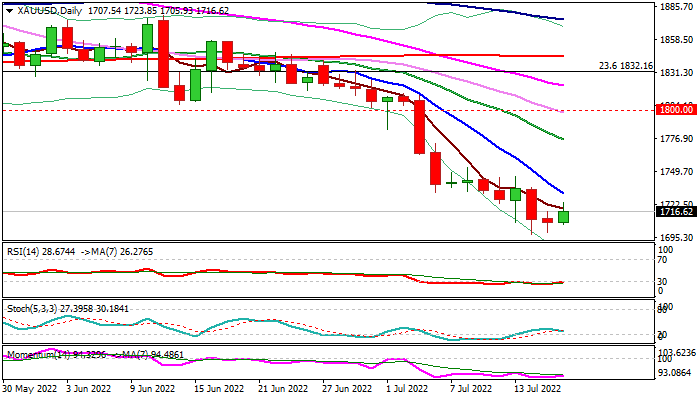Click the RSI(14) indicator label
Image resolution: width=700 pixels, height=400 pixels.
(24, 250)
